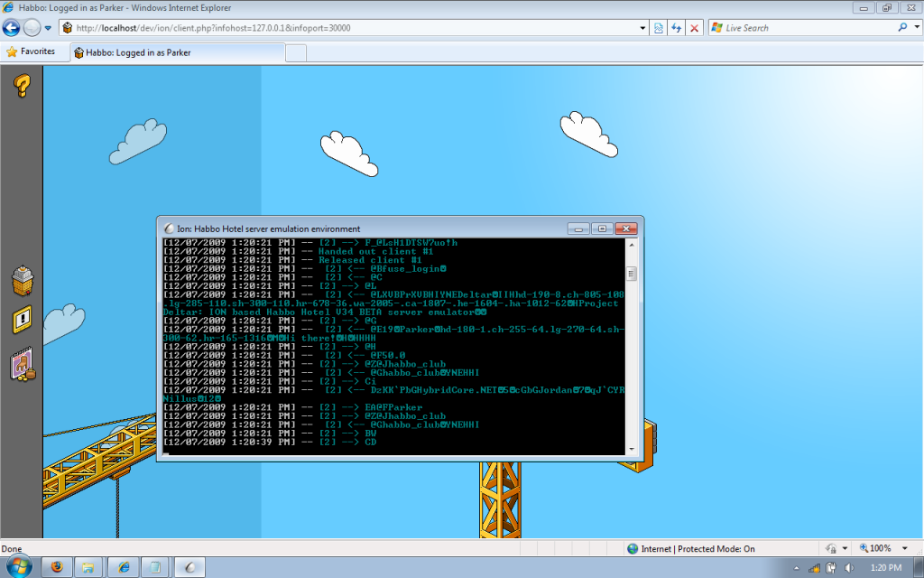
Task: Open the Habbo navigator hotel icon
Action: [x=23, y=280]
